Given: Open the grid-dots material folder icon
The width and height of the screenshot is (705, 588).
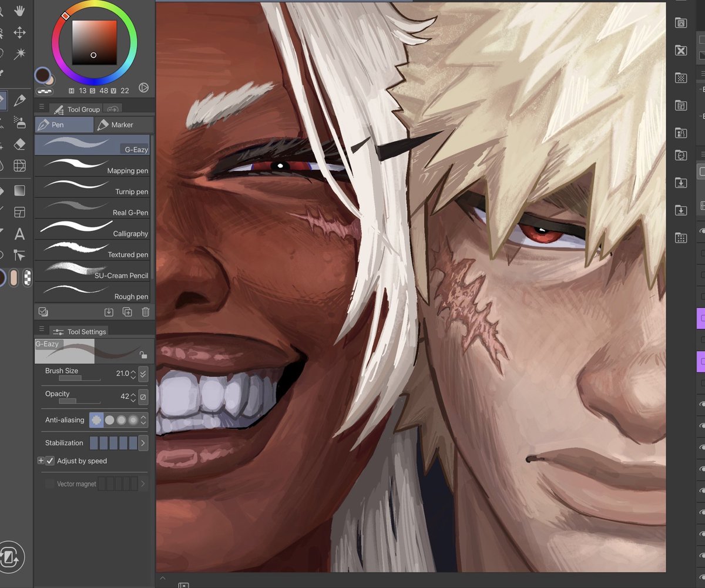Looking at the screenshot, I should [681, 238].
